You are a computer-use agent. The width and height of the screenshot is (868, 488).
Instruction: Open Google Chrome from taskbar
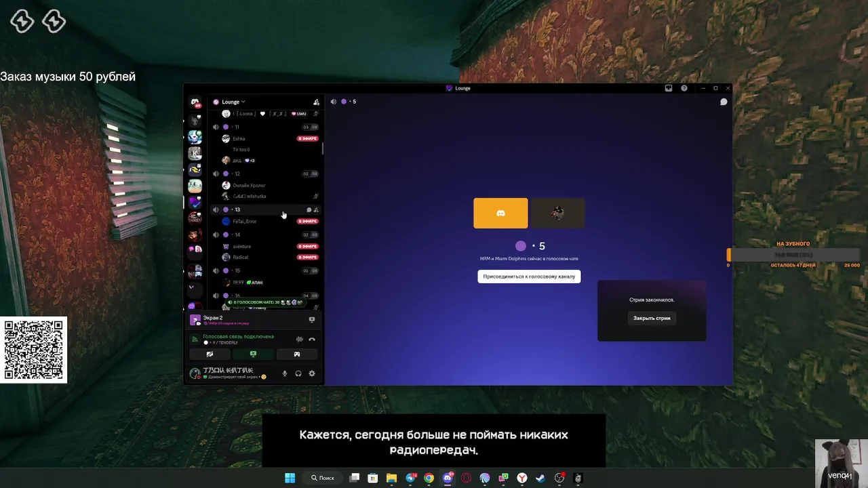(429, 478)
